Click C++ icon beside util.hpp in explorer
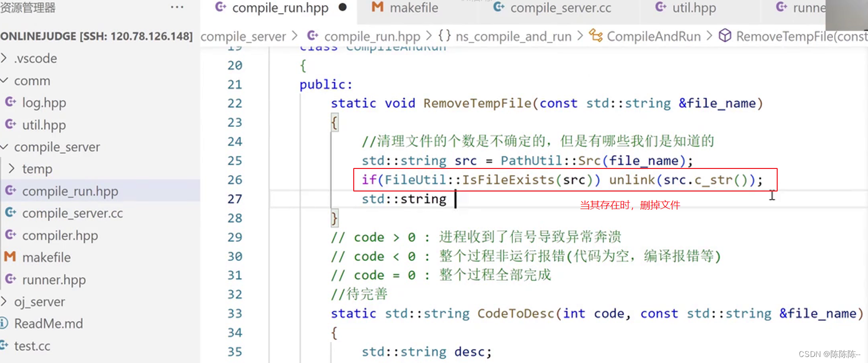868x363 pixels. (11, 124)
